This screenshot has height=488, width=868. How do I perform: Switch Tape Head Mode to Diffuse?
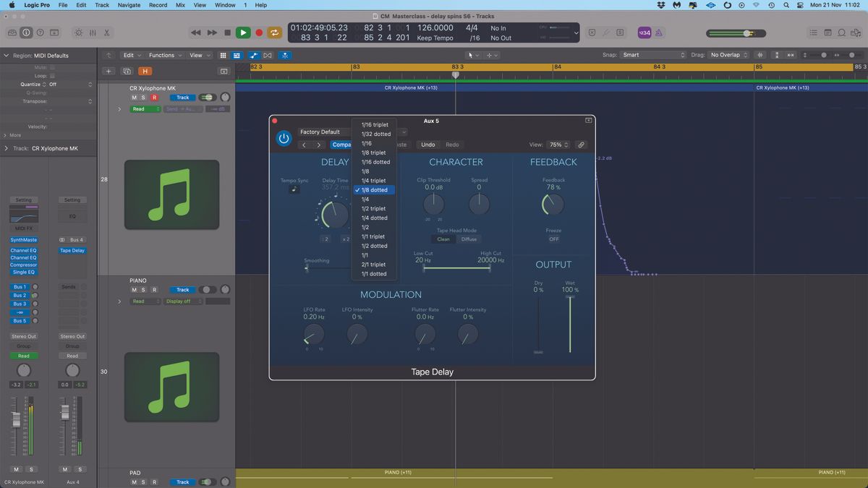tap(469, 239)
